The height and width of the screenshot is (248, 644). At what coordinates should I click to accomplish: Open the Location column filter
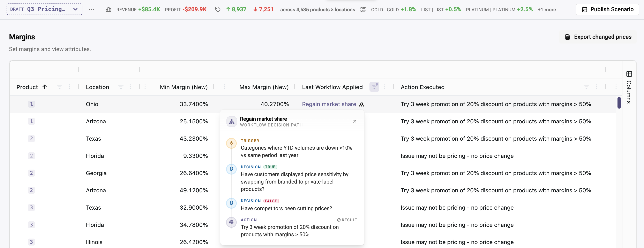pos(121,87)
